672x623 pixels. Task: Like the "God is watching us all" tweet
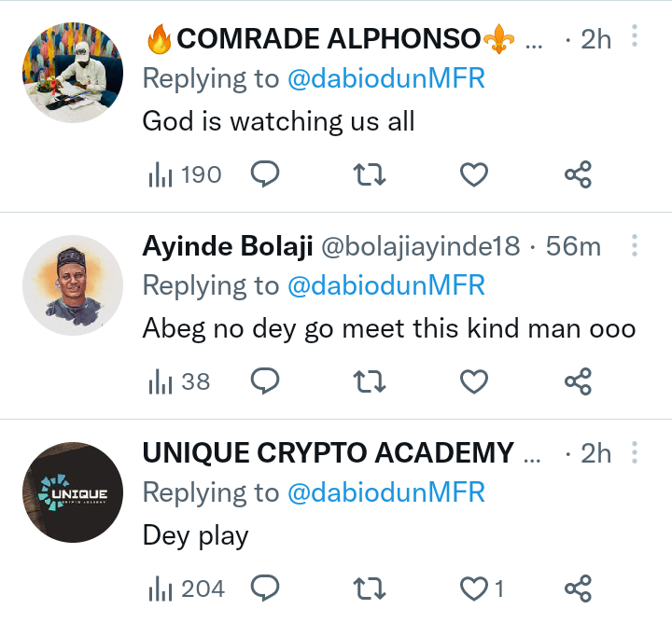(475, 174)
